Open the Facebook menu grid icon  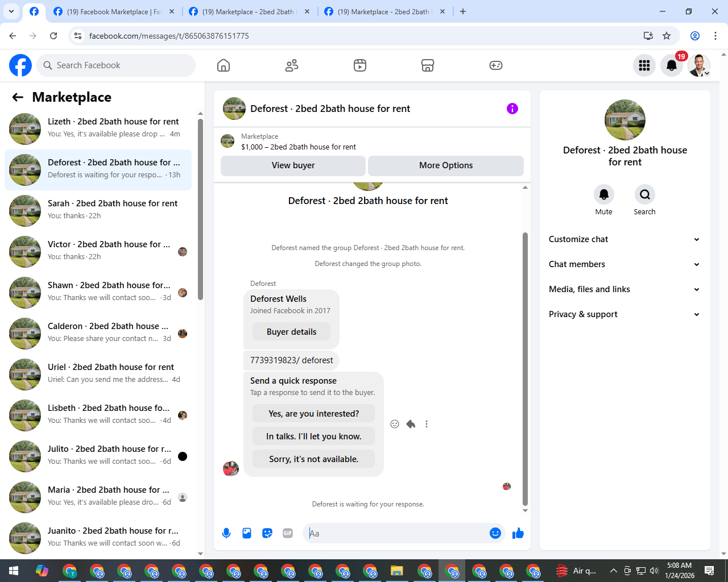pos(644,65)
